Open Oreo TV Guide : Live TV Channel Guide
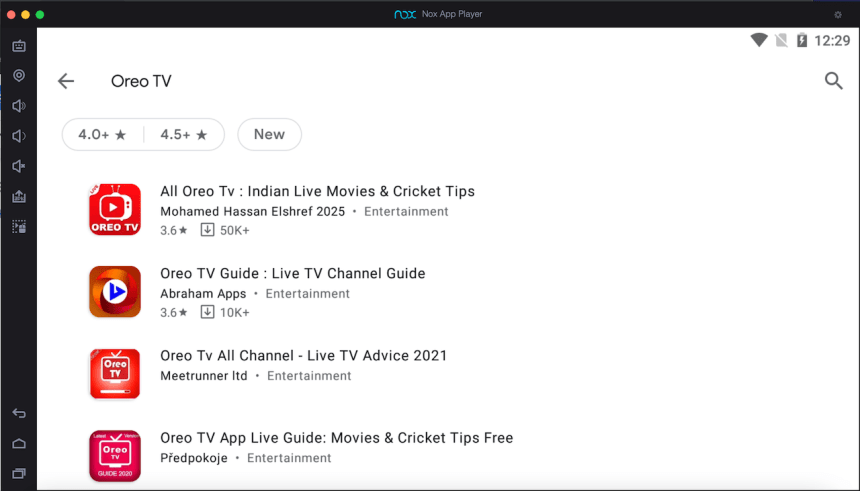This screenshot has width=860, height=491. point(292,274)
